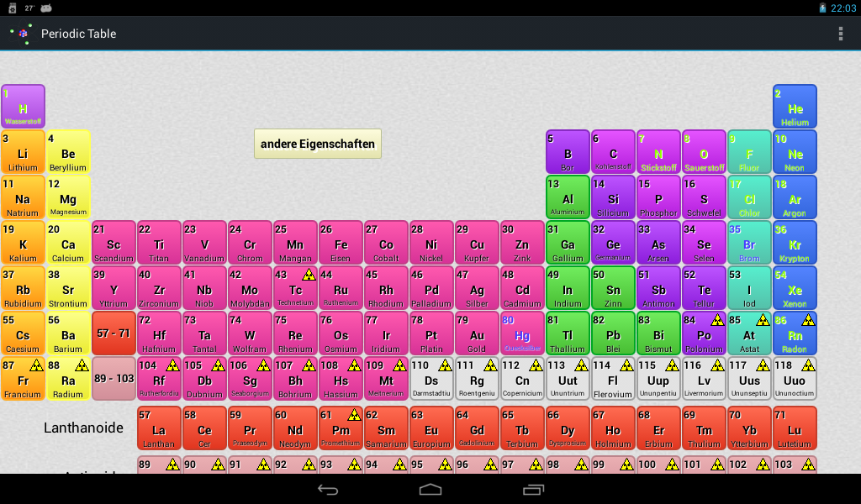The width and height of the screenshot is (861, 504).
Task: Select the Copernicium (Cn) tile
Action: [x=522, y=378]
